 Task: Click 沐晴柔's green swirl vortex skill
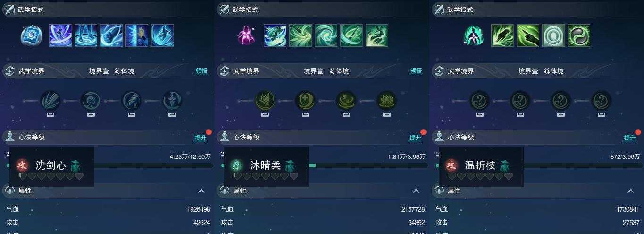tap(326, 35)
